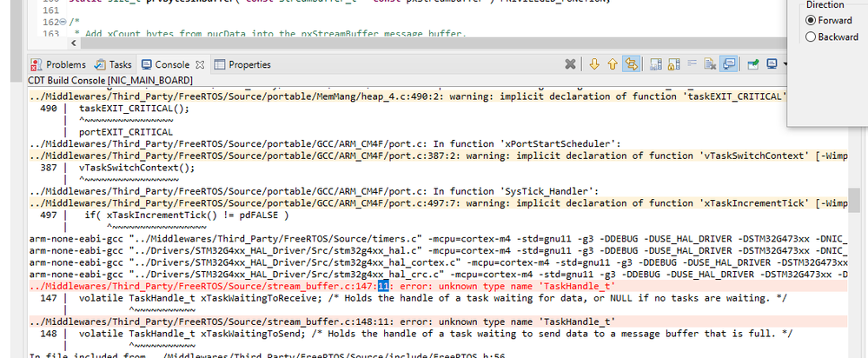Toggle Scroll Lock padlock icon

(673, 64)
